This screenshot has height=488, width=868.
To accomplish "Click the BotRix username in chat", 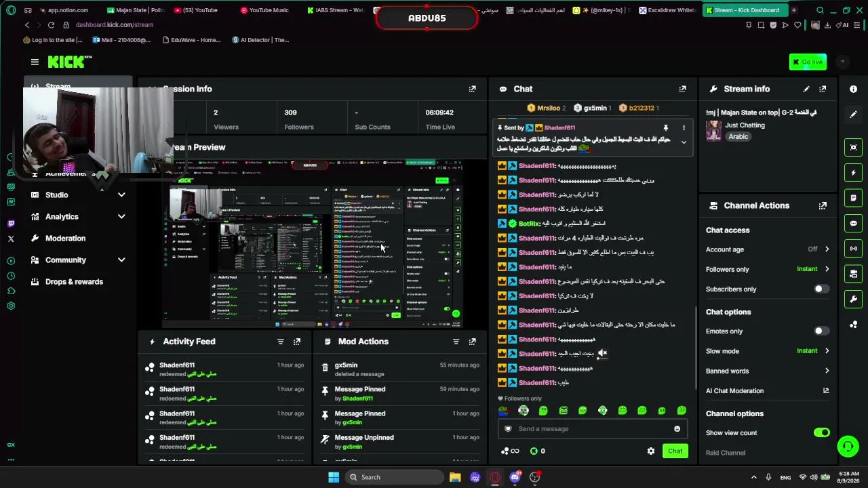I will (x=529, y=224).
